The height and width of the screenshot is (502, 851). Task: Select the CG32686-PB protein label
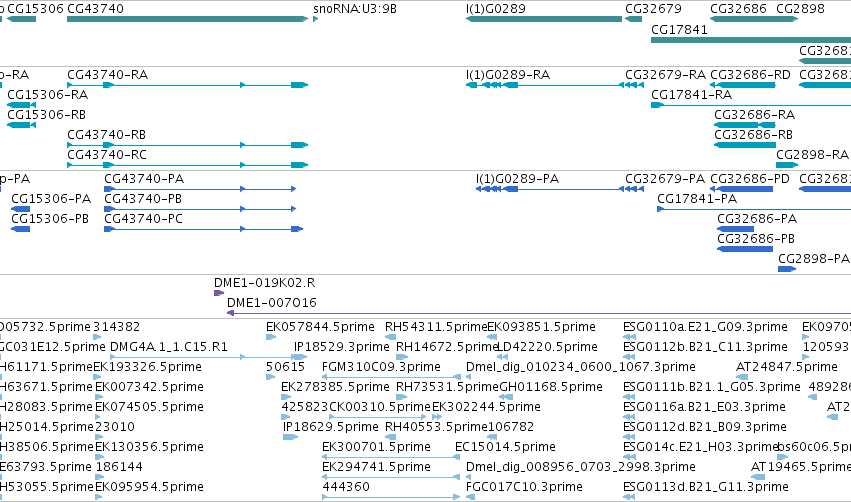756,239
